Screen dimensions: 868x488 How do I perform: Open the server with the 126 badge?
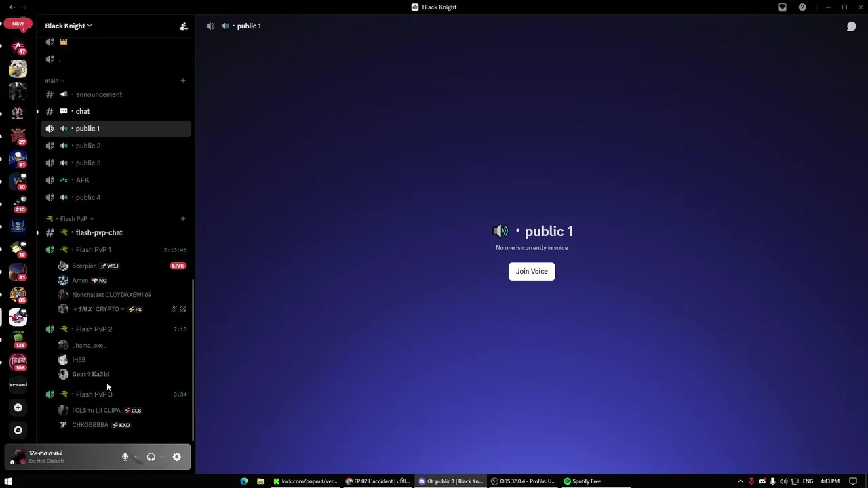click(x=18, y=340)
